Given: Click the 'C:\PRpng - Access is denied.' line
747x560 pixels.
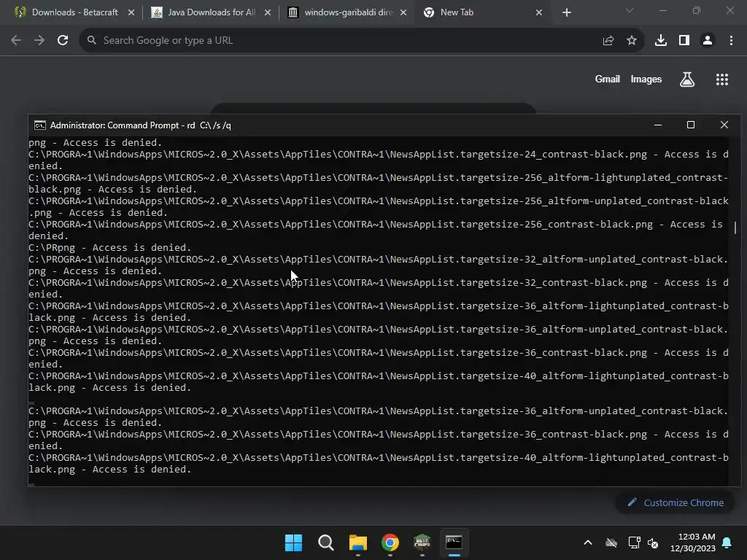Looking at the screenshot, I should 109,248.
